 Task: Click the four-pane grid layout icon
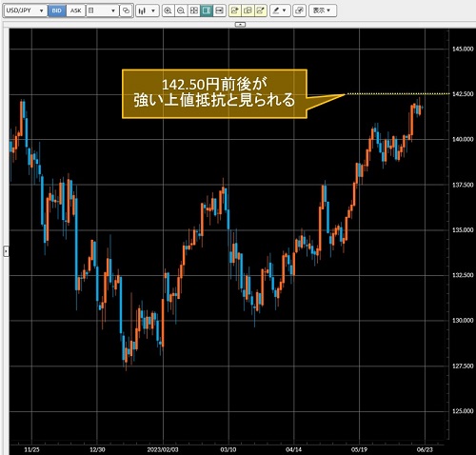pos(193,10)
